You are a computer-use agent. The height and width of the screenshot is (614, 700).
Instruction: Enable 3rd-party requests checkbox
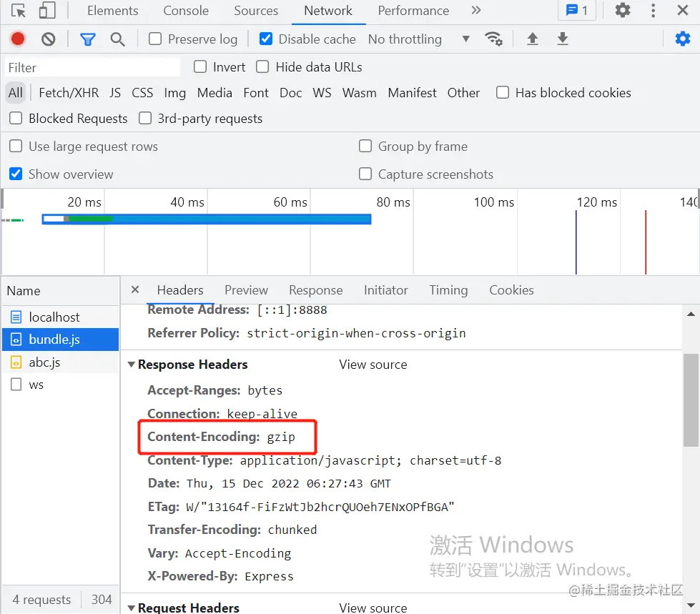[145, 119]
